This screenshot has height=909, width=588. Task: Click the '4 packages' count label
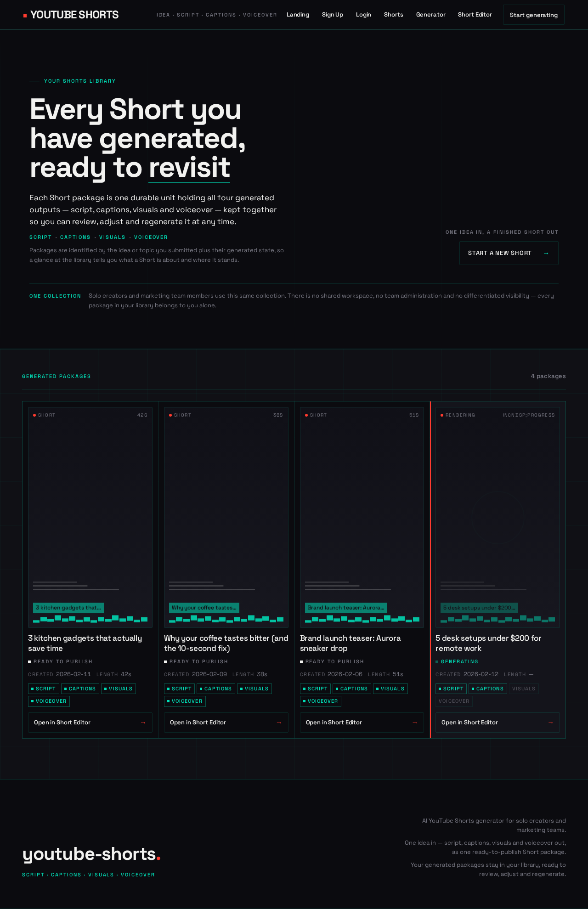[548, 376]
